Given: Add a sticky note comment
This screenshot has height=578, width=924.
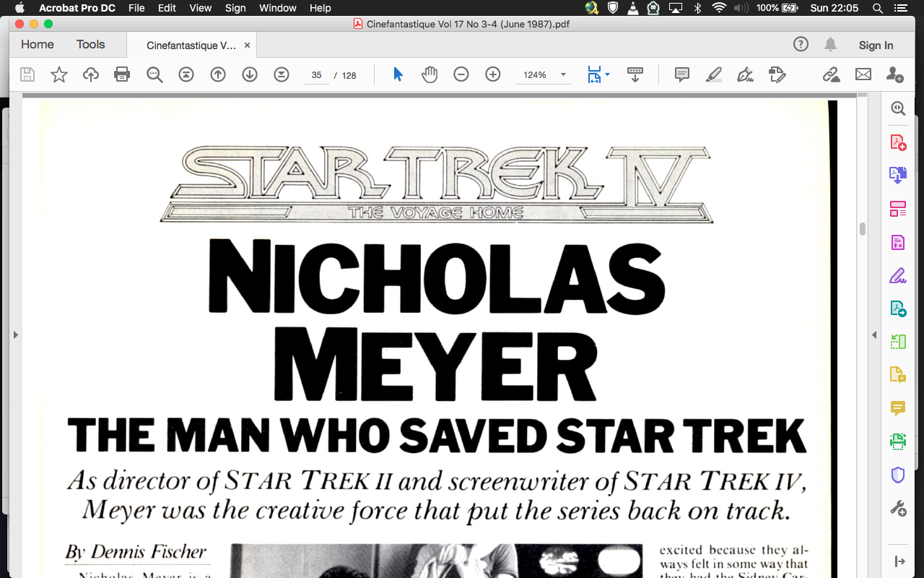Looking at the screenshot, I should (681, 74).
